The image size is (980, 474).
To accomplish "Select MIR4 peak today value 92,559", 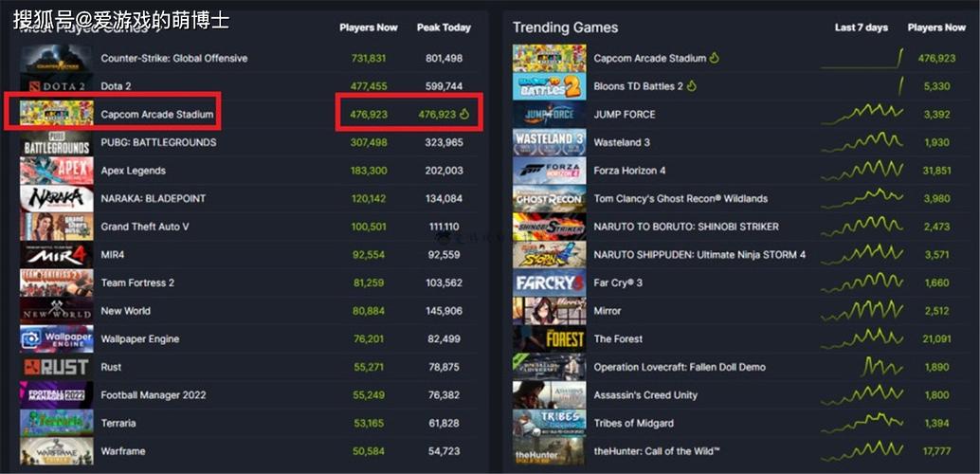I will pyautogui.click(x=445, y=254).
